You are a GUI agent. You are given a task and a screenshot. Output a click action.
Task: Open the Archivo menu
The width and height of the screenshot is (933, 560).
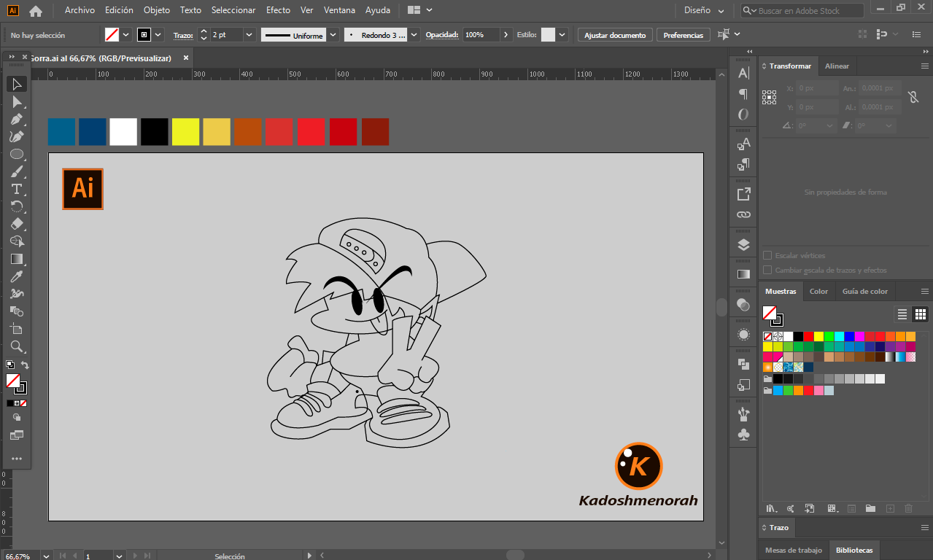pyautogui.click(x=80, y=10)
